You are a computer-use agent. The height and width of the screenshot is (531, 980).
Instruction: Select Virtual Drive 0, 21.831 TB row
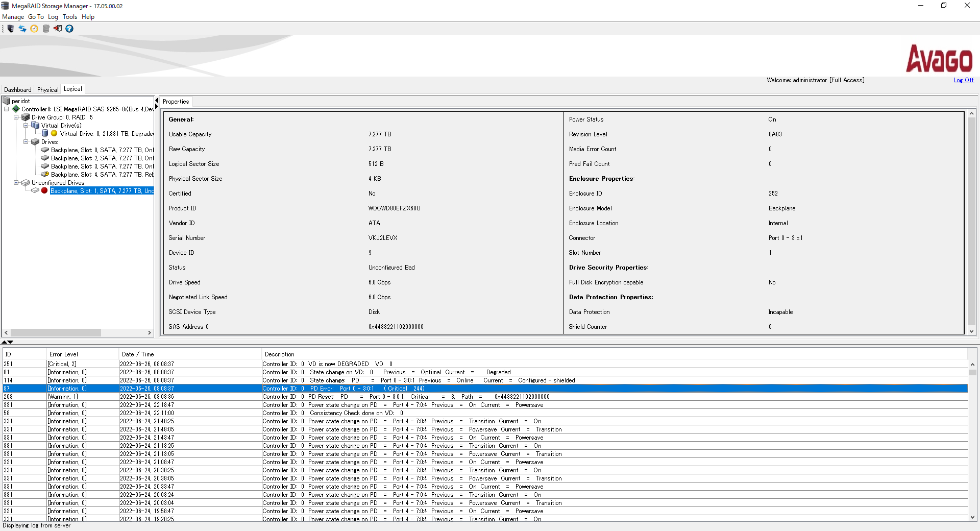(x=107, y=134)
